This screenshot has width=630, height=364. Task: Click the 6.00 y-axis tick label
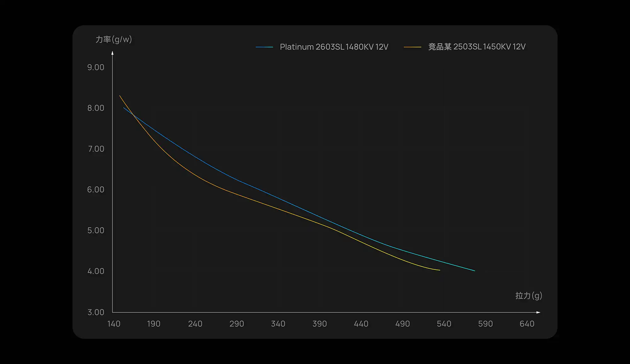click(96, 190)
